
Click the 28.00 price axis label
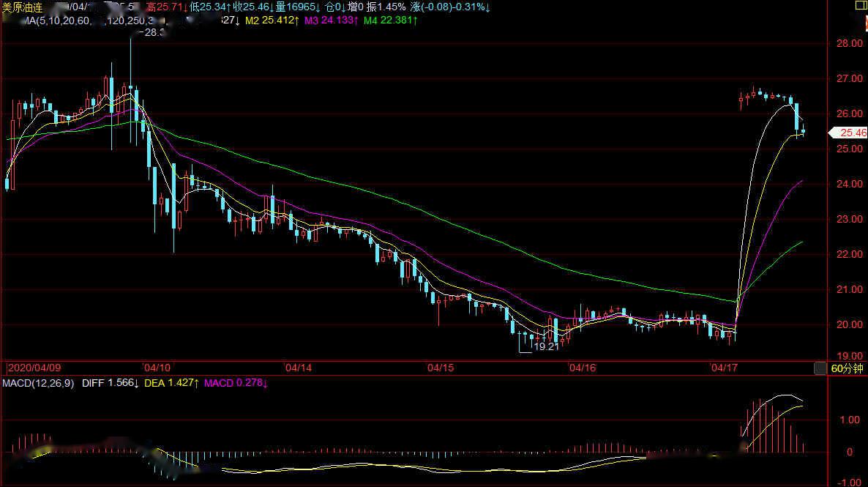point(849,43)
